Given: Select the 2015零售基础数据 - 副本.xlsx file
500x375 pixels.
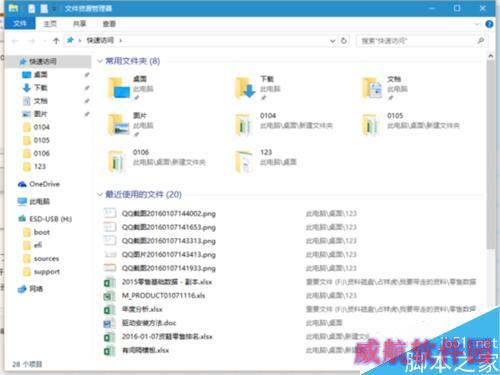Looking at the screenshot, I should click(167, 282).
